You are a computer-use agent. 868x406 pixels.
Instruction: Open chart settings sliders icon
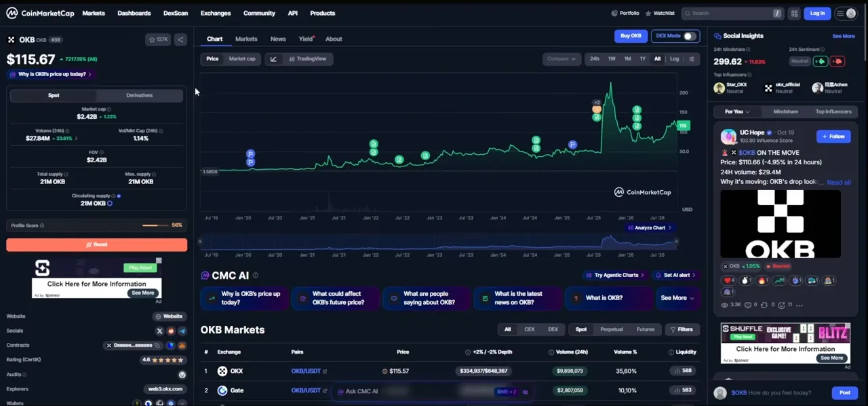point(691,59)
